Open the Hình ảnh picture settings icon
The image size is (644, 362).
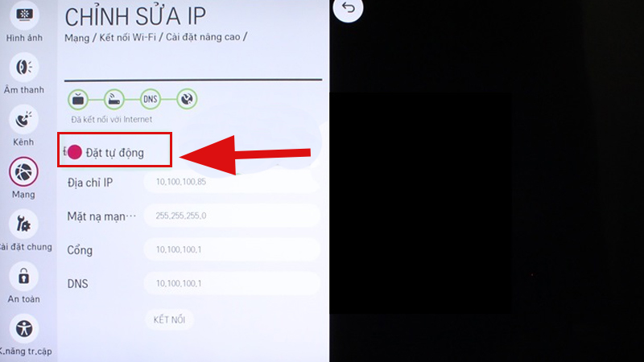(x=24, y=14)
